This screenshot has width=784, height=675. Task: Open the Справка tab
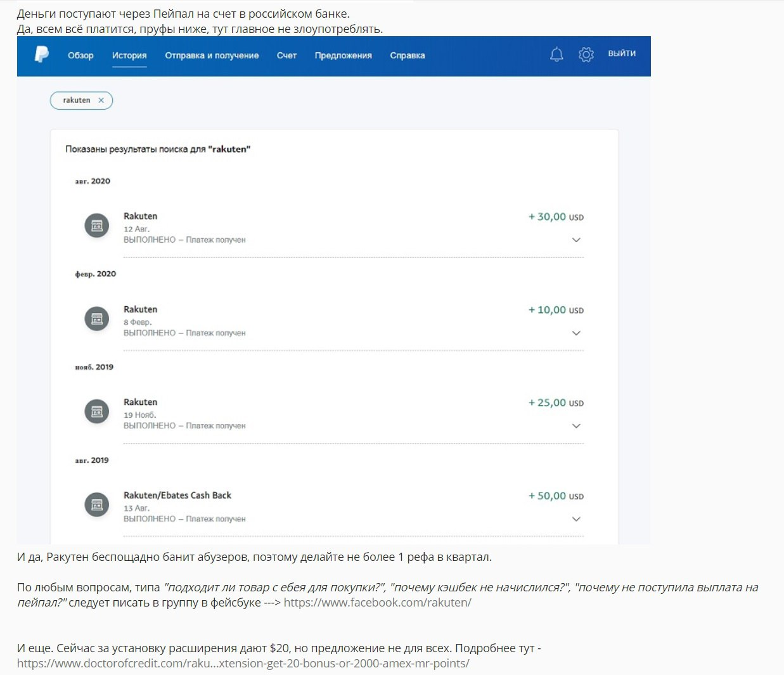(x=408, y=55)
